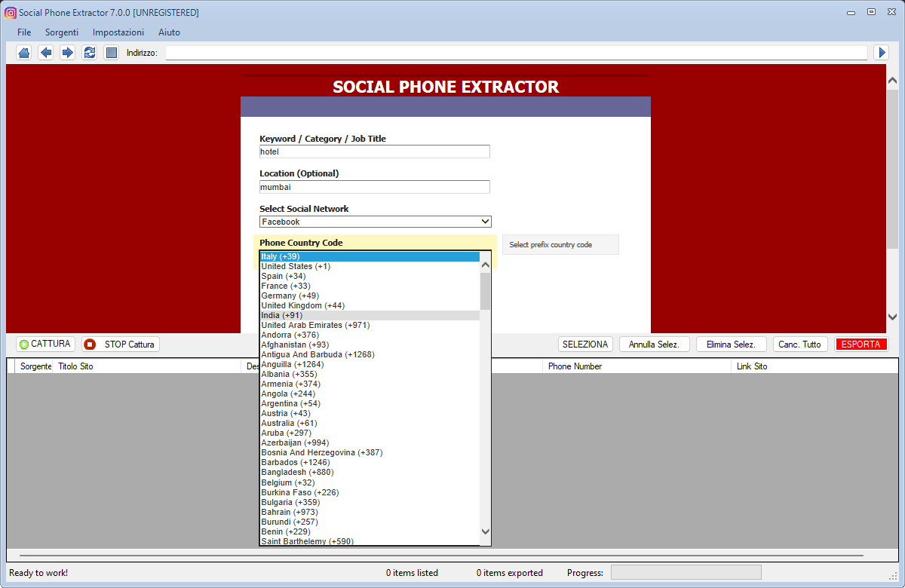This screenshot has height=588, width=905.
Task: Select Belgium (+32) in the list
Action: point(370,482)
